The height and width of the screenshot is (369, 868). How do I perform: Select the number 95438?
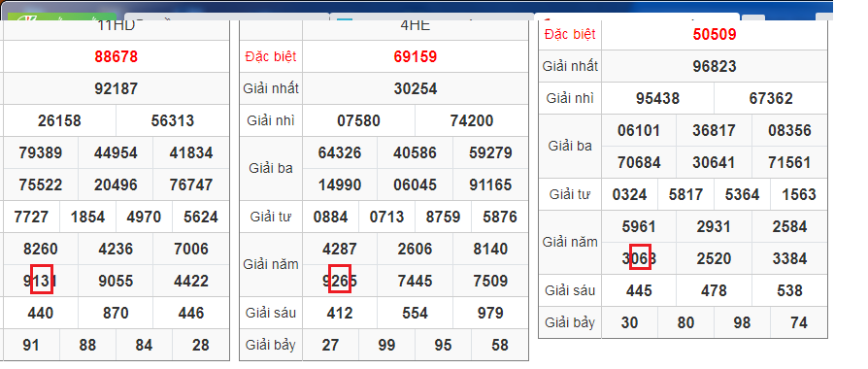pos(657,99)
